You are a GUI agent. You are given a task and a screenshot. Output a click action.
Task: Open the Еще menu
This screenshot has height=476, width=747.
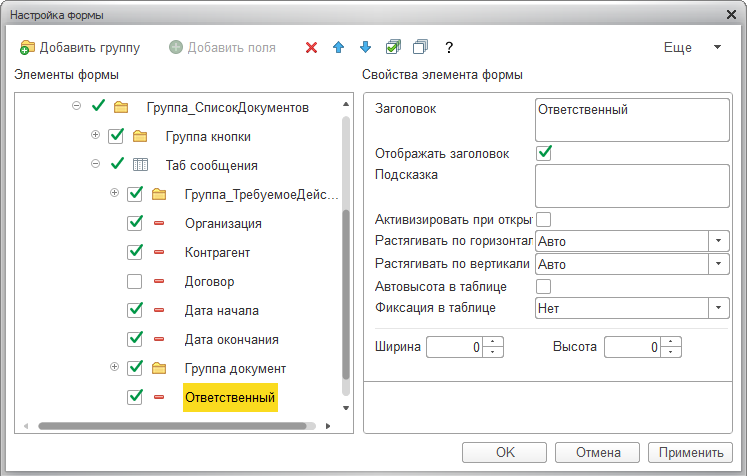[x=692, y=47]
